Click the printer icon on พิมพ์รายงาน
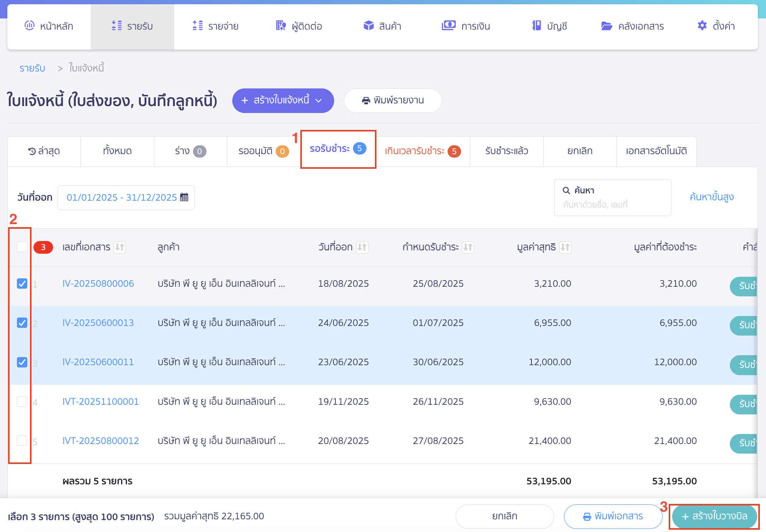Image resolution: width=766 pixels, height=532 pixels. [365, 100]
